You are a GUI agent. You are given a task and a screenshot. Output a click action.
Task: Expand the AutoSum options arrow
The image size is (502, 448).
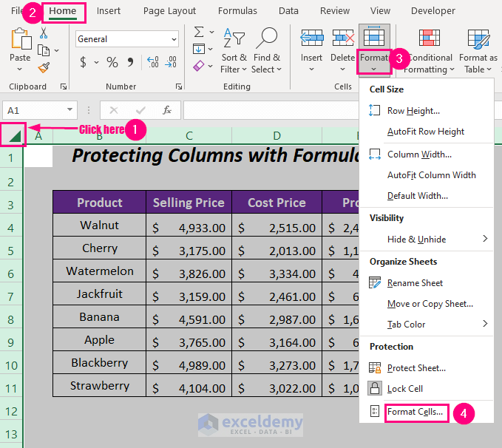[211, 32]
